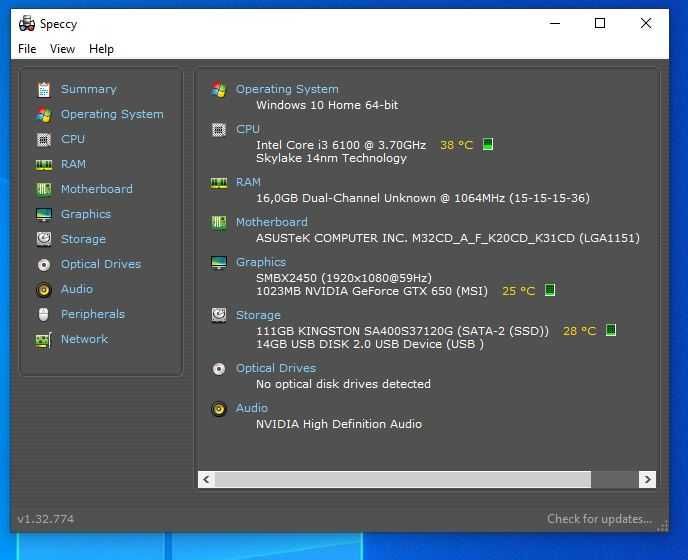The height and width of the screenshot is (560, 688).
Task: Click the RAM heading link in summary
Action: 248,182
